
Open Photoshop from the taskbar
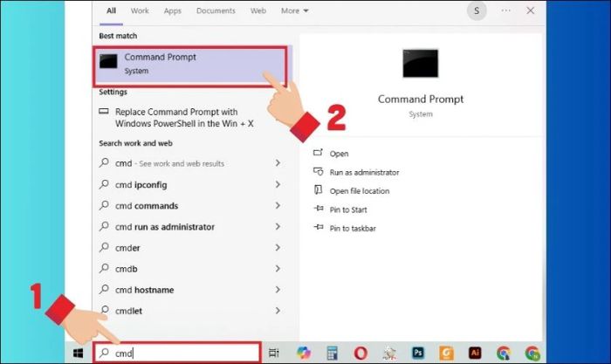418,353
